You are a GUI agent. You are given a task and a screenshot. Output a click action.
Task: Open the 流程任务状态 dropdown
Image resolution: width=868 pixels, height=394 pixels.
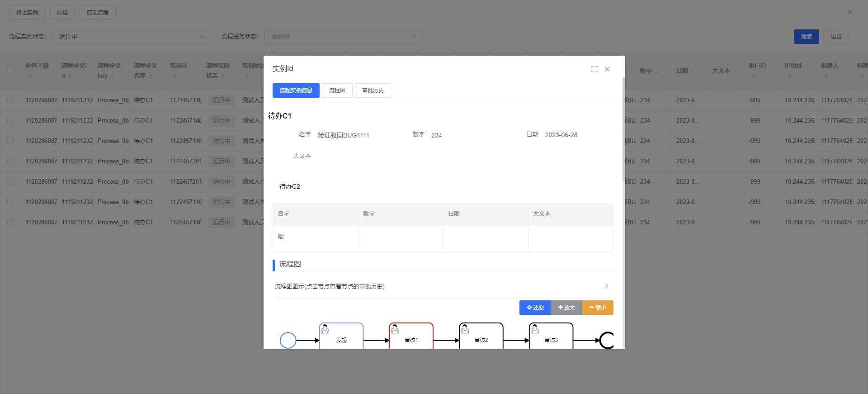tap(343, 37)
